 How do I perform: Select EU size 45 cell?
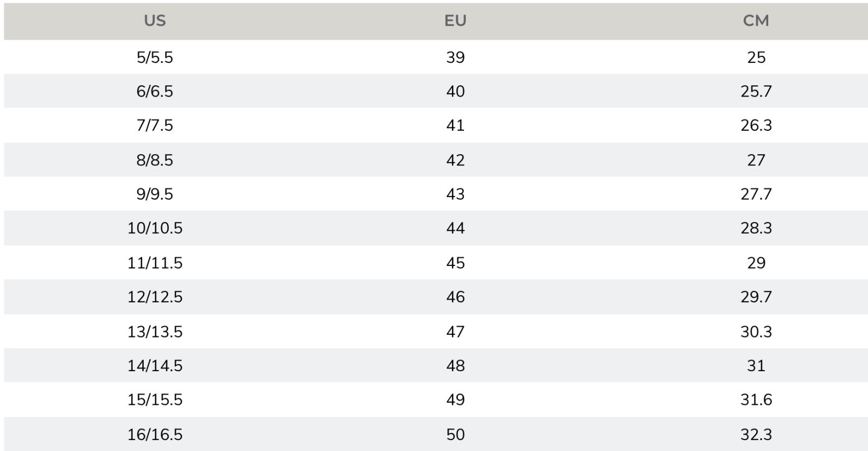tap(455, 263)
